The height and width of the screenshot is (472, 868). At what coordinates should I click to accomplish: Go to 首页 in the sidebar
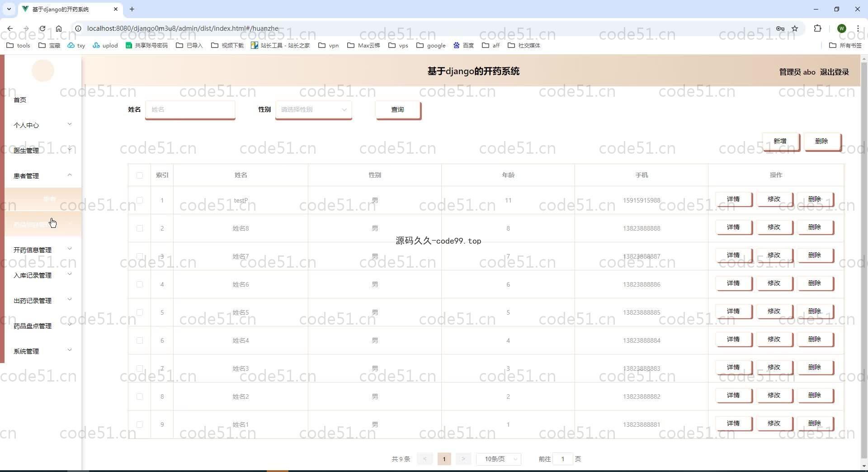pyautogui.click(x=43, y=100)
